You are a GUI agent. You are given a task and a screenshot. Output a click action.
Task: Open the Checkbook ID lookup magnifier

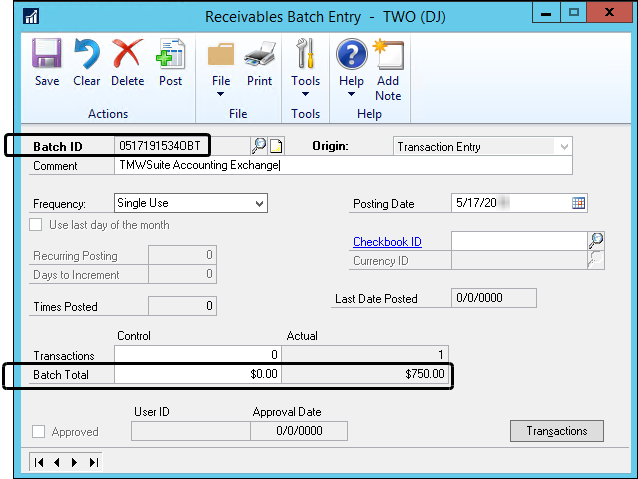click(x=596, y=241)
